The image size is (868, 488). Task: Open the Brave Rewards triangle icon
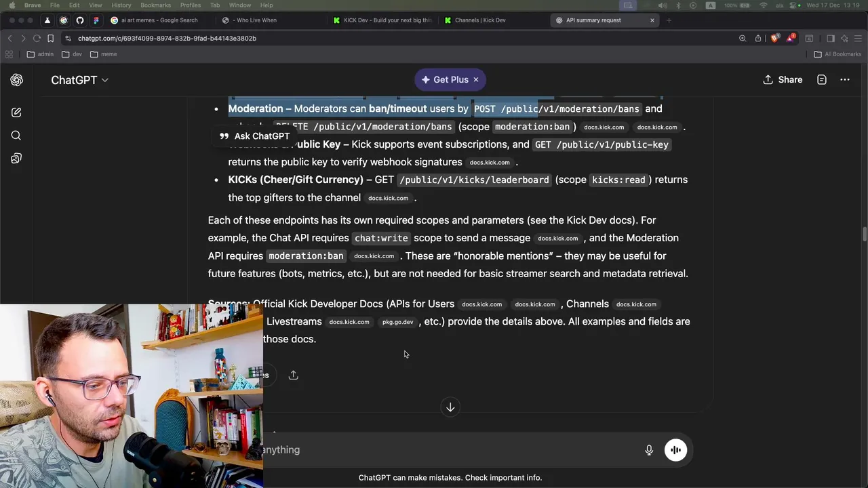click(791, 39)
